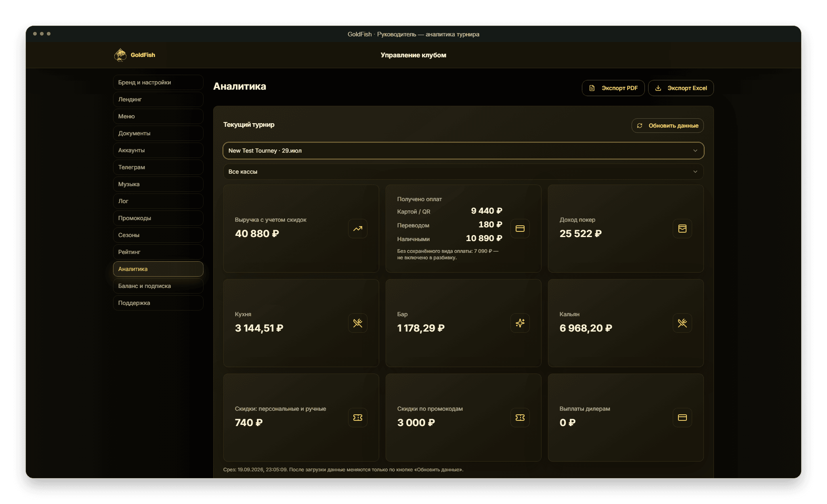This screenshot has width=827, height=504.
Task: Click card icon on Выплаты дилерам
Action: point(682,418)
